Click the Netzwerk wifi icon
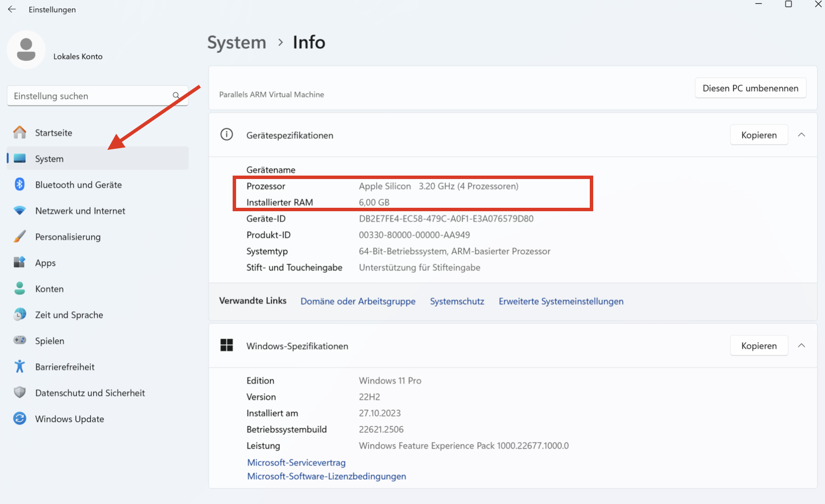825x504 pixels. click(x=20, y=210)
